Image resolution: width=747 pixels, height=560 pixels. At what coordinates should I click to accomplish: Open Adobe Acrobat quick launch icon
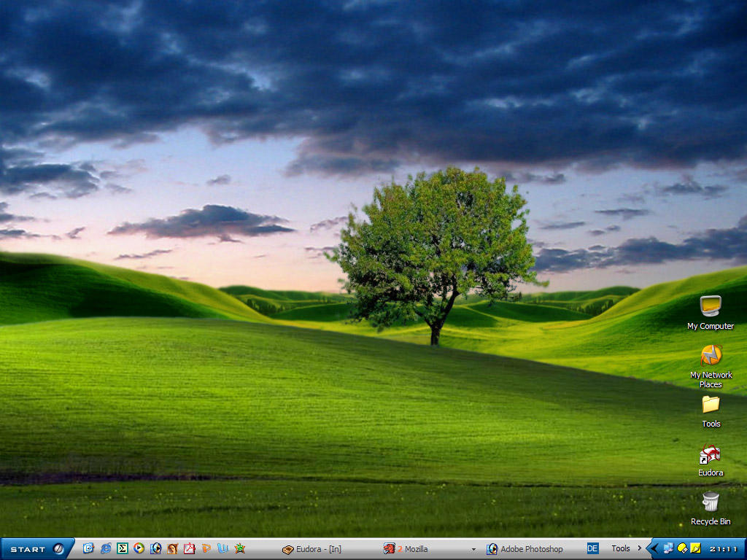[x=189, y=548]
